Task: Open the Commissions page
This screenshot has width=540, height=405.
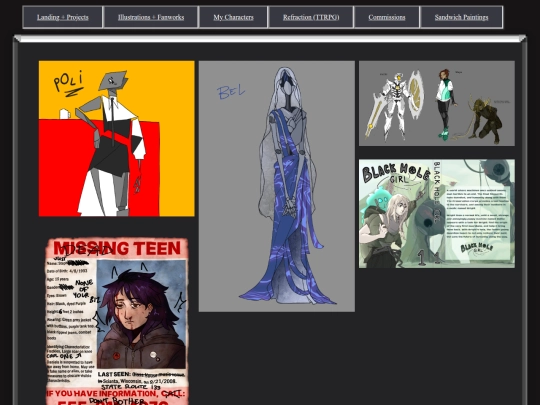Action: 387,17
